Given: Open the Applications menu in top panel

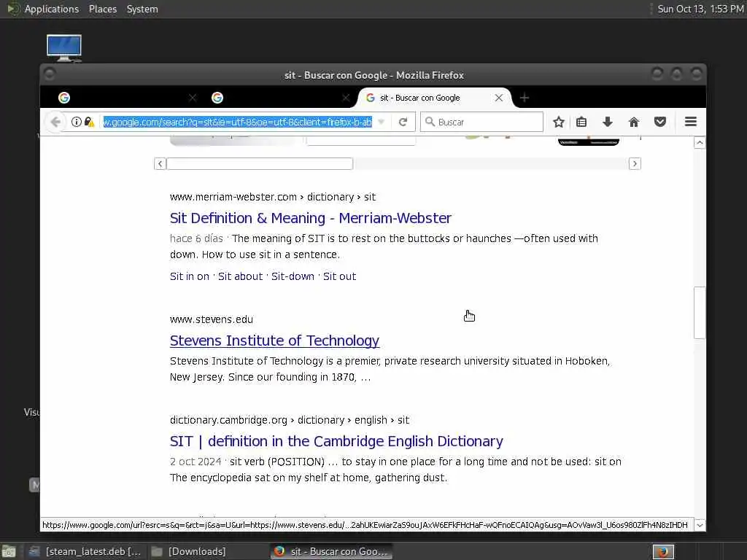Looking at the screenshot, I should pyautogui.click(x=52, y=9).
